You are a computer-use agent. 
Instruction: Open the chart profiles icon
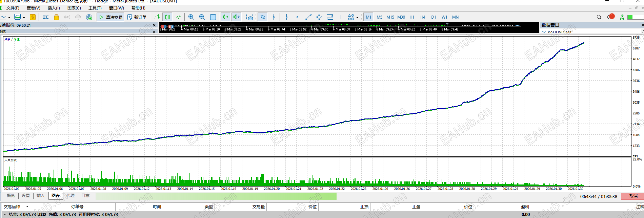tap(18, 17)
